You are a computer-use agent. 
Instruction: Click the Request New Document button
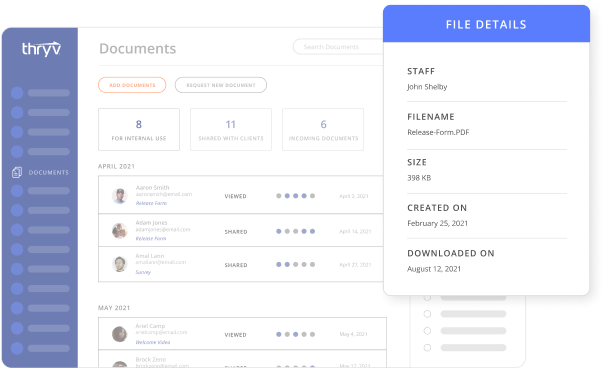221,85
